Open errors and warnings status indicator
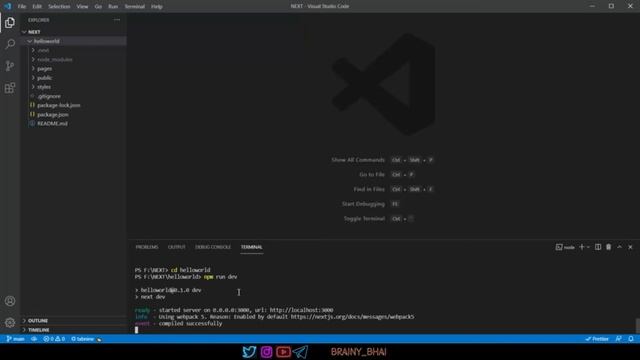The height and width of the screenshot is (360, 640). pos(54,339)
